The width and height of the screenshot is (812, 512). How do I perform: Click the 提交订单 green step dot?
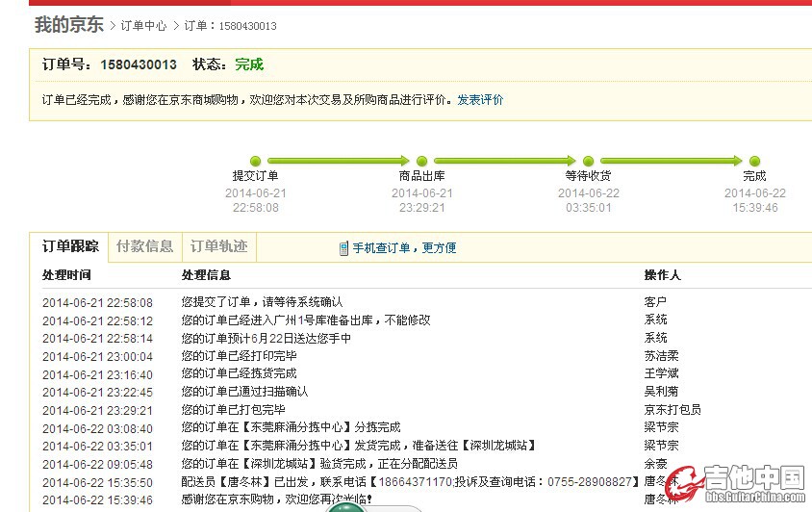click(x=255, y=161)
